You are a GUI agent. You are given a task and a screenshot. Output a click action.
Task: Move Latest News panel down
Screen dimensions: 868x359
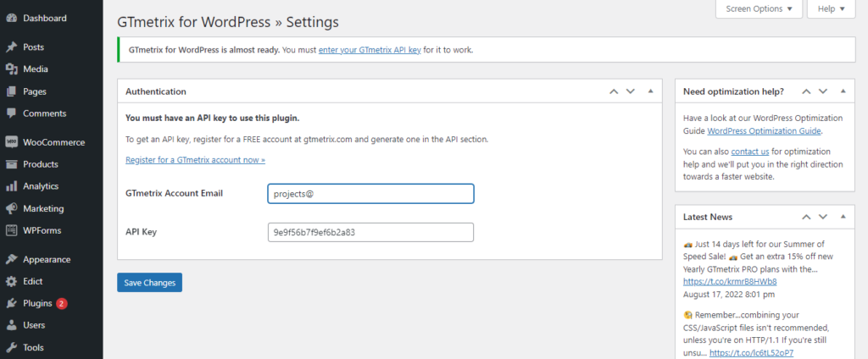(x=823, y=217)
